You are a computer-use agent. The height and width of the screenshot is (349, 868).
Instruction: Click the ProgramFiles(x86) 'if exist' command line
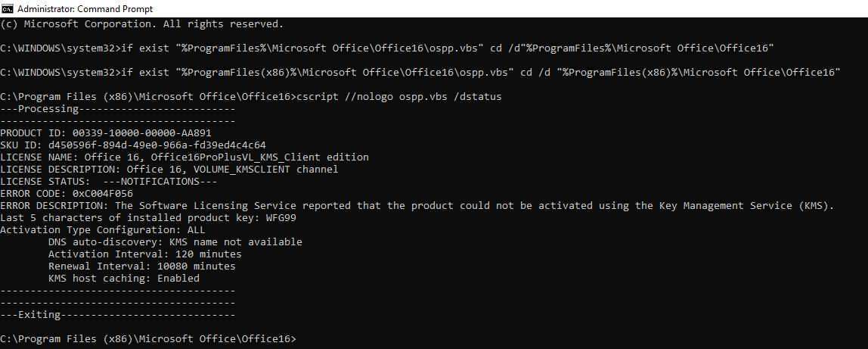420,73
